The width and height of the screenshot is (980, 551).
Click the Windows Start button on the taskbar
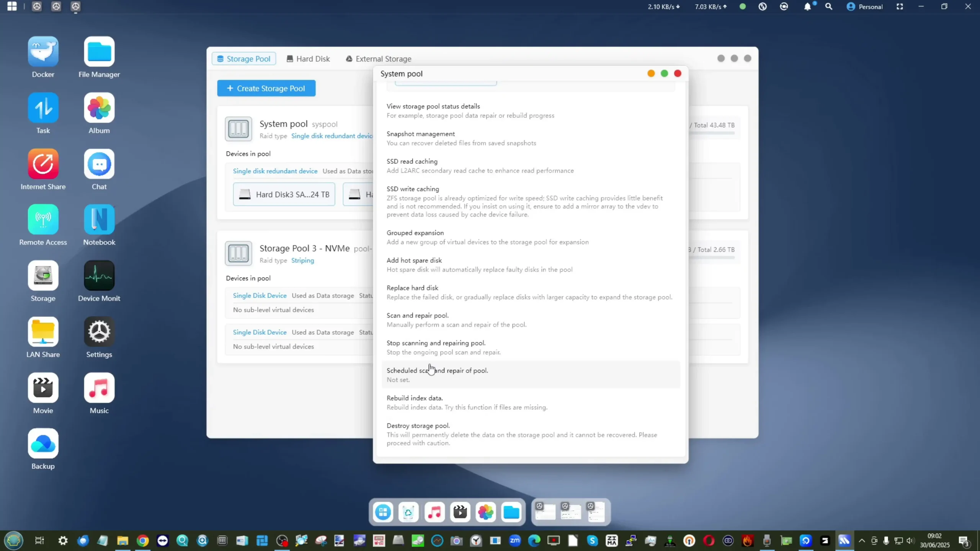tap(14, 541)
